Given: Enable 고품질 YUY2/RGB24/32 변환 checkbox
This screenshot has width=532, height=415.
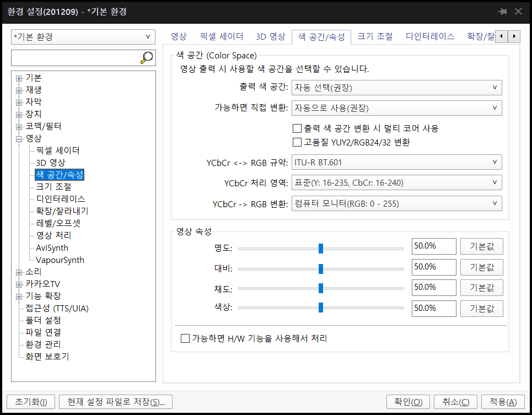Looking at the screenshot, I should (x=297, y=142).
